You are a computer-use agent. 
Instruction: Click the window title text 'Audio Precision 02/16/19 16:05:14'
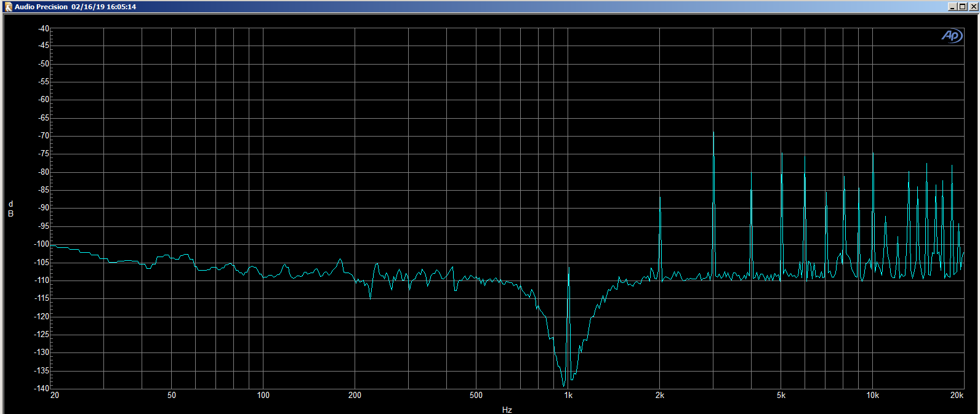pyautogui.click(x=76, y=7)
